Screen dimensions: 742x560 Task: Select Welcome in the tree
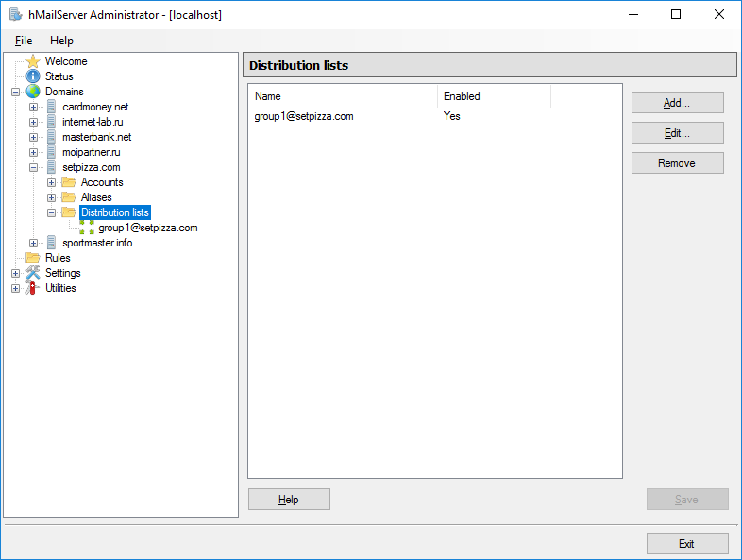click(66, 61)
